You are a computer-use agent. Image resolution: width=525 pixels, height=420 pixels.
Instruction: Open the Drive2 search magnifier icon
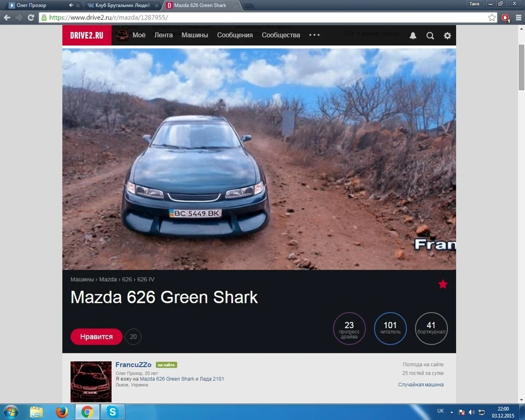(x=430, y=36)
